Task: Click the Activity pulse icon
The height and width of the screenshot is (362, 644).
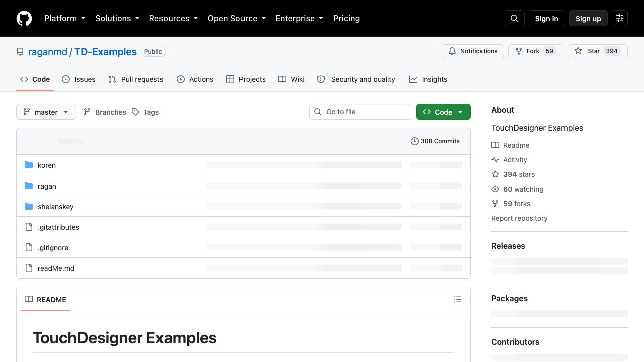Action: point(495,160)
